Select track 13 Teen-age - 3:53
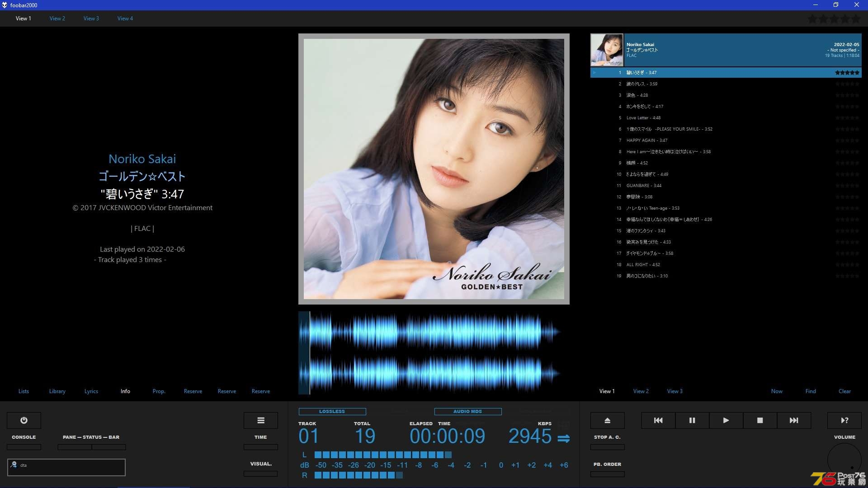868x488 pixels. coord(726,208)
